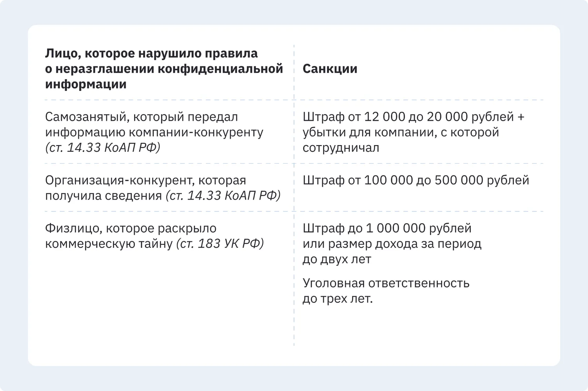Screen dimensions: 588x391
Task: Click "коммерческую тайну" phrase
Action: 109,244
